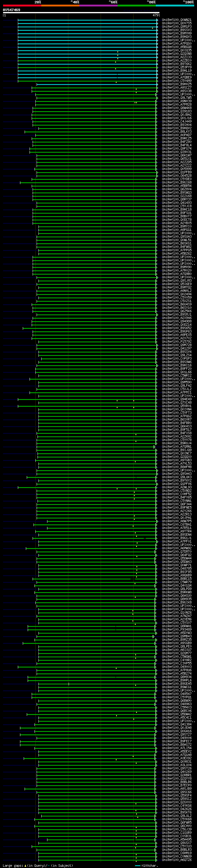Click the query end position 479 label
The width and height of the screenshot is (197, 868).
155,15
